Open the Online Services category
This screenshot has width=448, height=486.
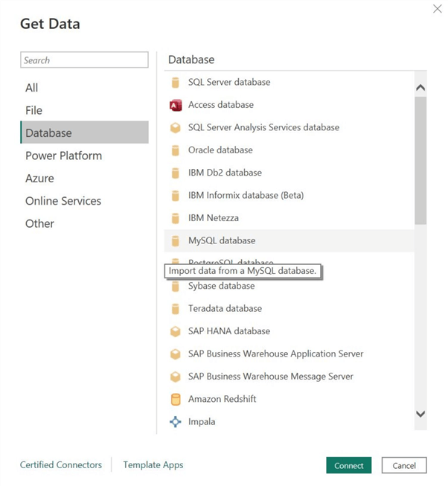(63, 201)
